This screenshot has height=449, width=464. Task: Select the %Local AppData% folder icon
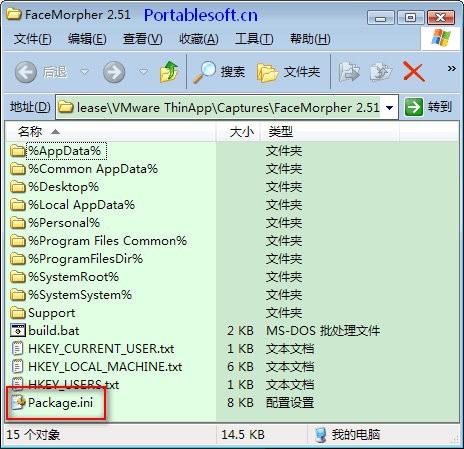tap(18, 205)
